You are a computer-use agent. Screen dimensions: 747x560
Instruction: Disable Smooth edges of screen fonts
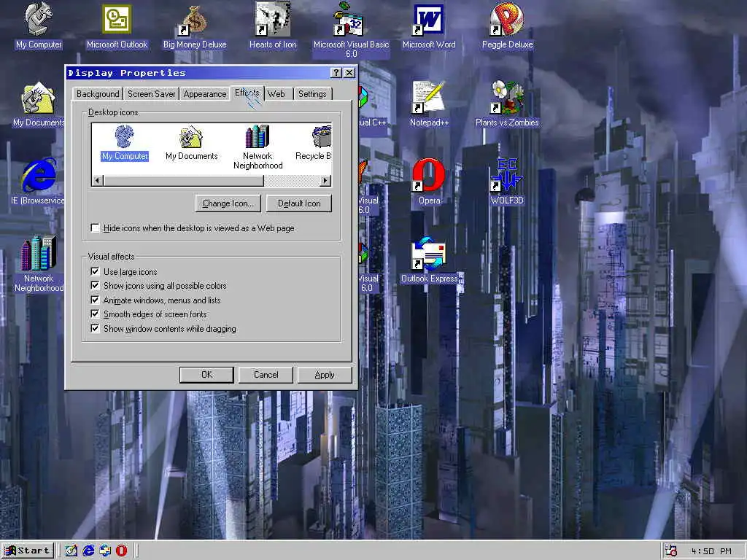(x=149, y=314)
